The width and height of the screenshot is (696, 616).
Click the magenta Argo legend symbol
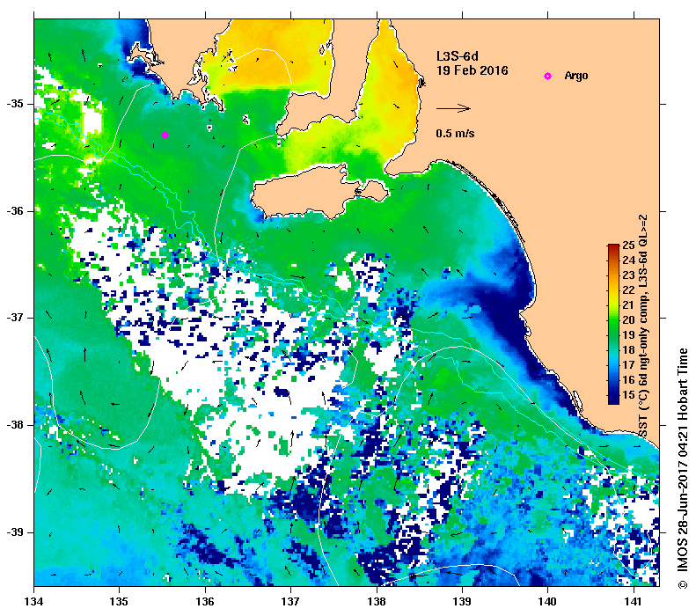[x=548, y=77]
